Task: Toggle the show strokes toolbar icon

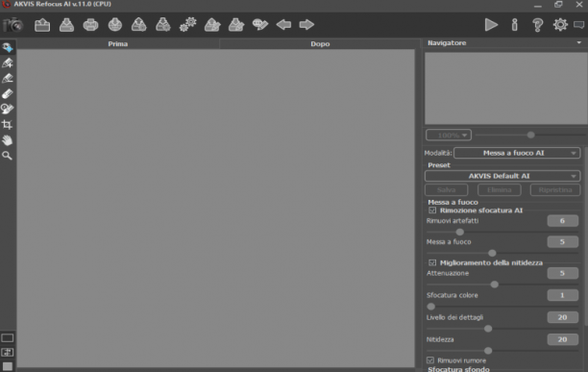Action: click(x=259, y=25)
